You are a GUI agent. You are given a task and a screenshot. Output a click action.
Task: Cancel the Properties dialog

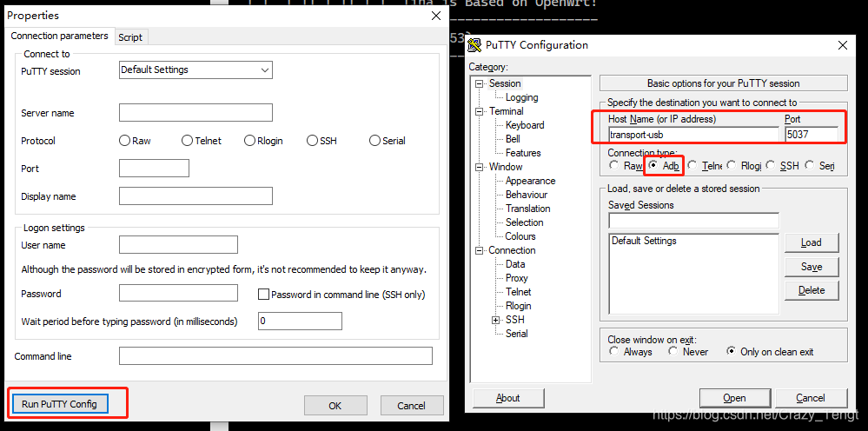coord(411,406)
